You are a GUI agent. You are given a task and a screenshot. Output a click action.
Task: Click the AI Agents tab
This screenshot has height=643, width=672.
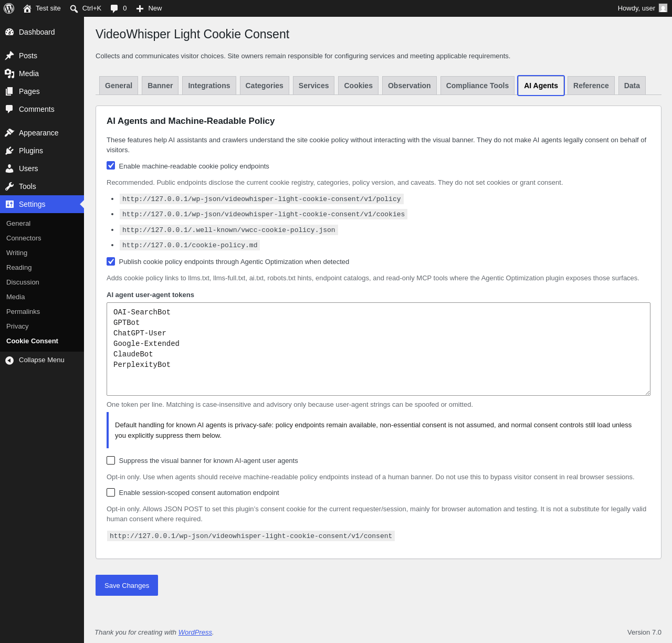pyautogui.click(x=541, y=86)
